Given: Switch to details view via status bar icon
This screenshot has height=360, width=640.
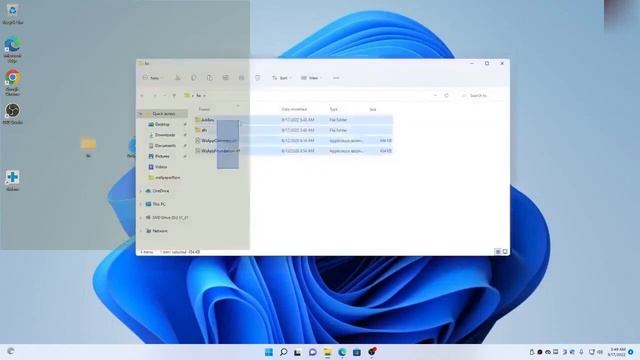Looking at the screenshot, I should [498, 252].
